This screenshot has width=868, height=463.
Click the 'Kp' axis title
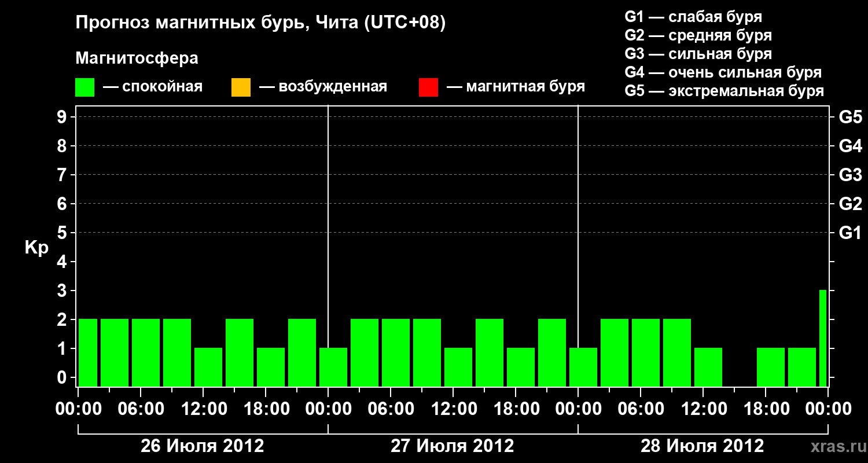[x=36, y=248]
